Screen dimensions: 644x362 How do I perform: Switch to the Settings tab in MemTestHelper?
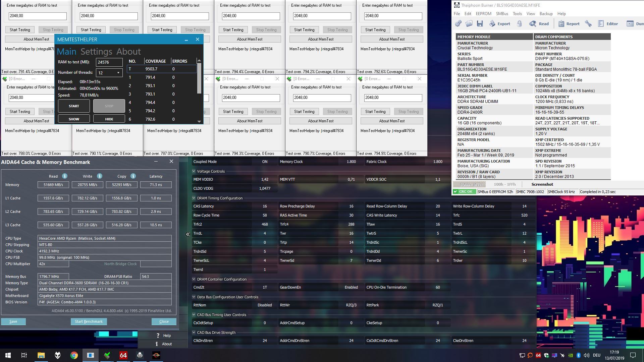click(96, 52)
